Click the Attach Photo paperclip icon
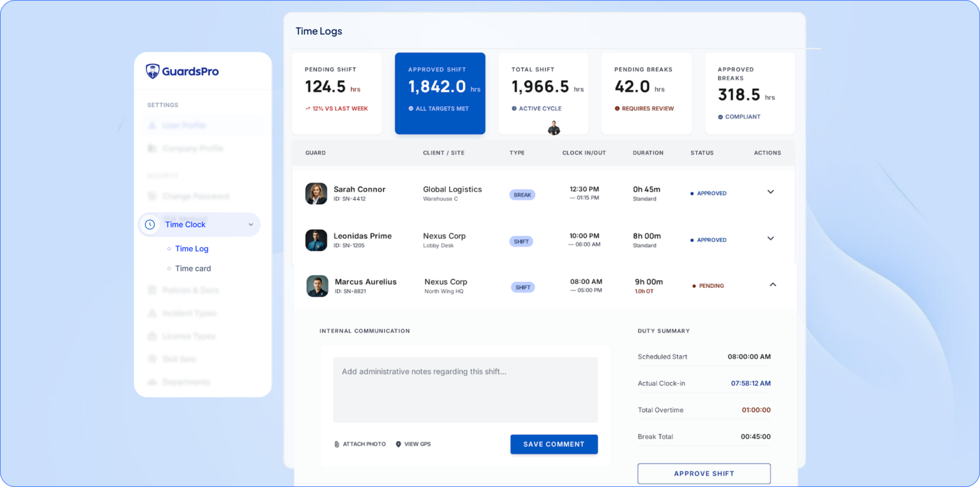 pos(337,444)
